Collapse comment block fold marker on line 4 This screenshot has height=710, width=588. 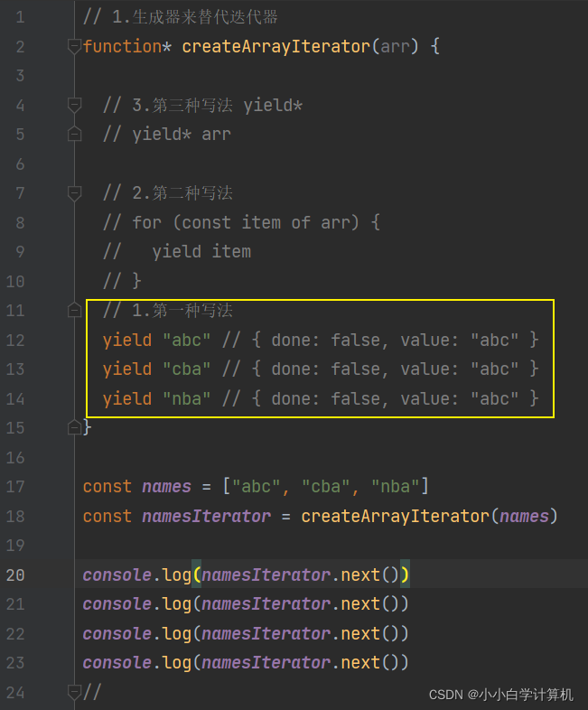pyautogui.click(x=74, y=105)
